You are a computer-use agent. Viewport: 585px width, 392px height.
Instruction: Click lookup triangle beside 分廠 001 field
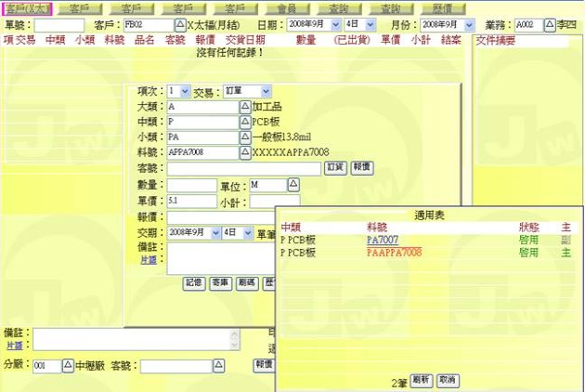point(67,366)
